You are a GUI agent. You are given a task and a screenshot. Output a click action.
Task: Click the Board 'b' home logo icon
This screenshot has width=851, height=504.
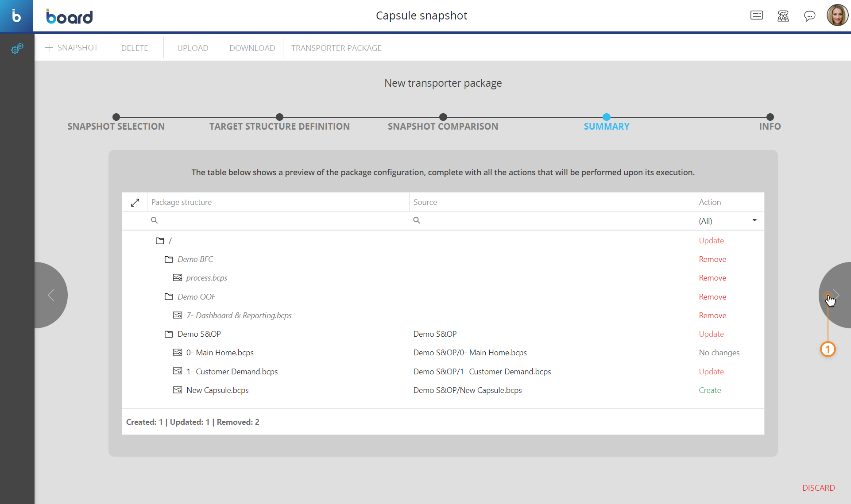[16, 16]
